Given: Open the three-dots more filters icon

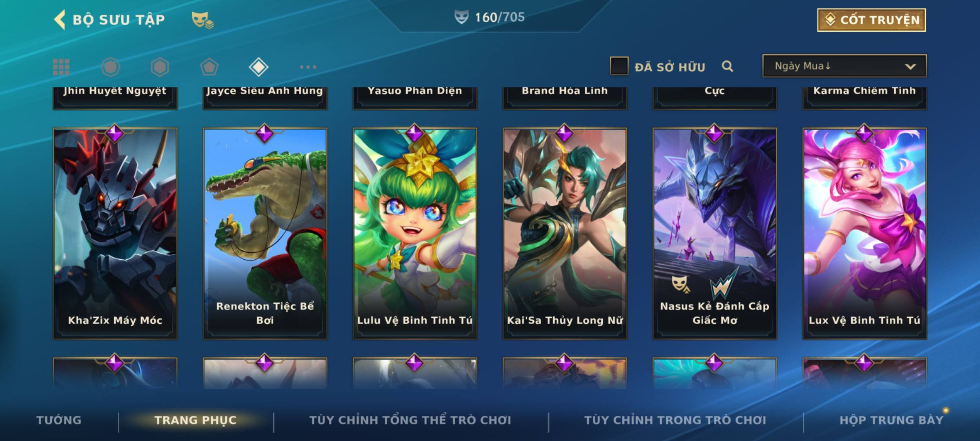Looking at the screenshot, I should tap(308, 67).
